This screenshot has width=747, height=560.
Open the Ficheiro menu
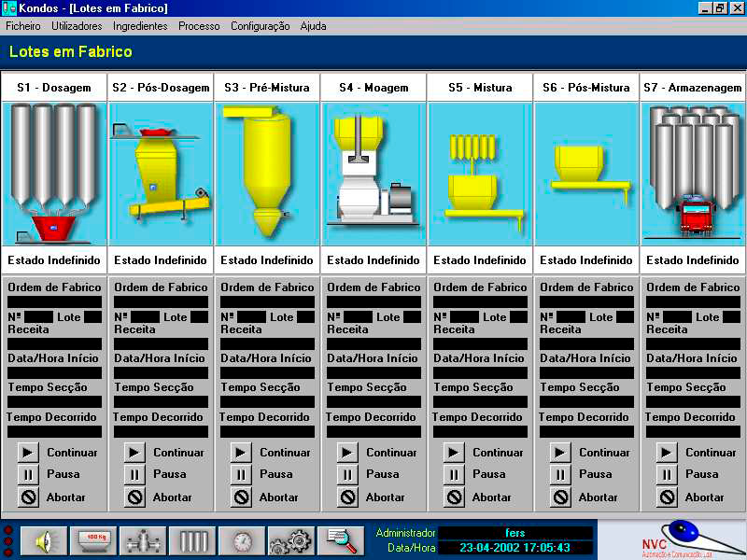(x=23, y=26)
